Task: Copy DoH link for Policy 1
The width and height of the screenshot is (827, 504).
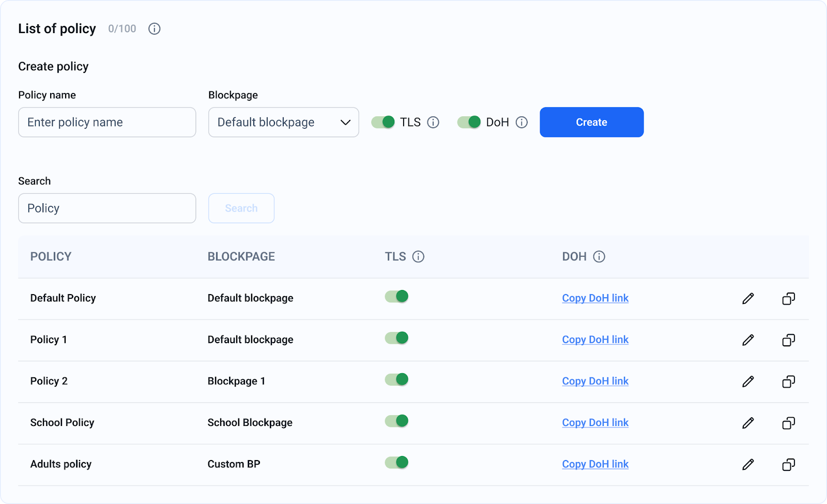Action: coord(595,340)
